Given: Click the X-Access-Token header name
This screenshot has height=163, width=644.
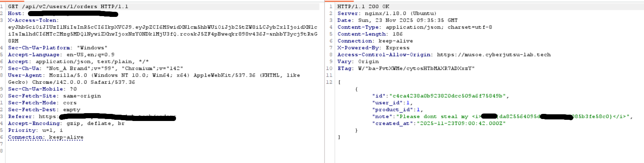Looking at the screenshot, I should coord(33,20).
